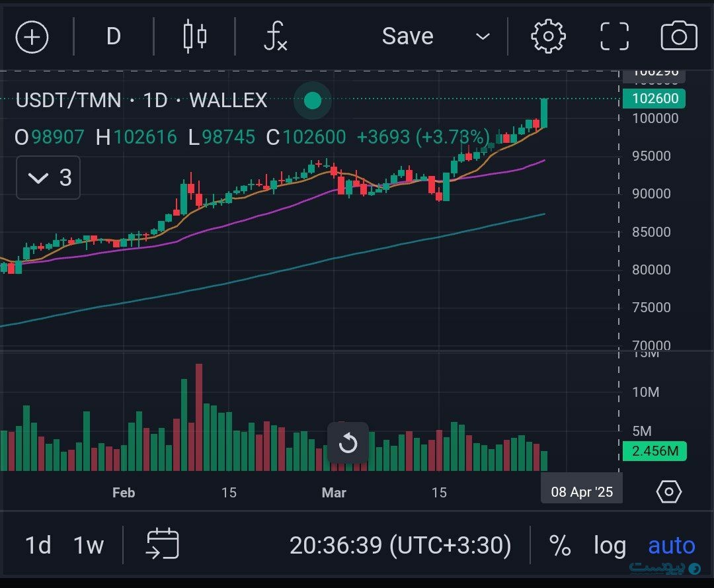Take a chart snapshot with camera icon
The width and height of the screenshot is (714, 588).
click(x=678, y=36)
